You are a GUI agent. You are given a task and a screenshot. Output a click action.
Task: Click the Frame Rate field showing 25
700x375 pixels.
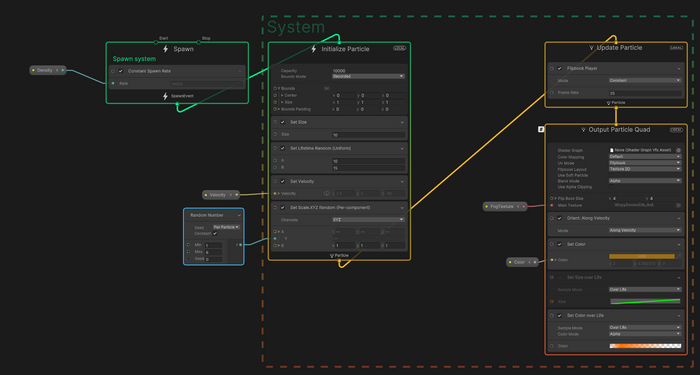(645, 93)
